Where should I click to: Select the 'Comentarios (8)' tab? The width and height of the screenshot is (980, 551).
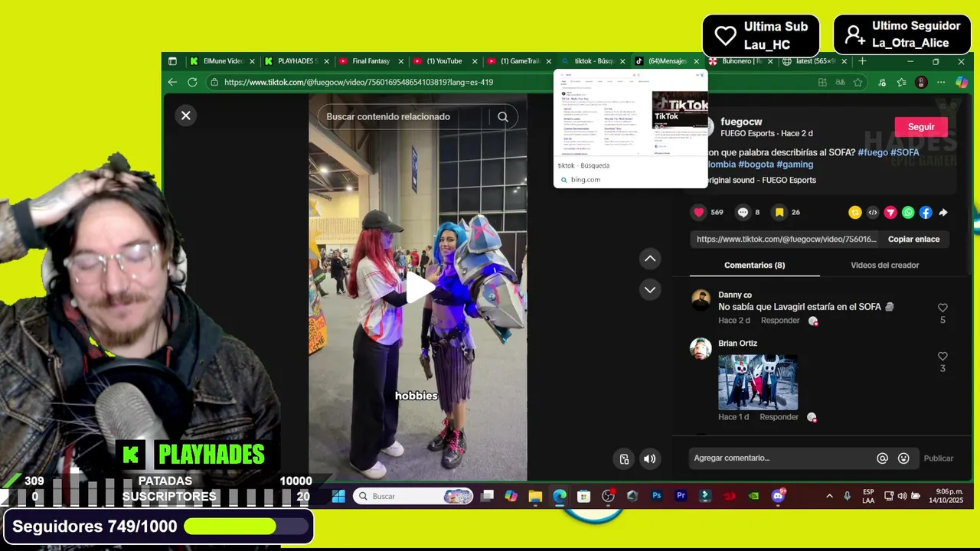[754, 265]
